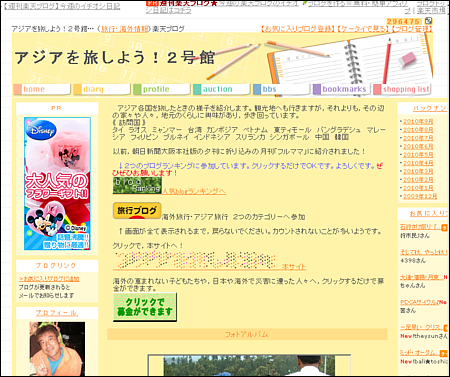Screen dimensions: 450x377
Task: Open the 2010年3月 archive link
Action: (x=418, y=172)
